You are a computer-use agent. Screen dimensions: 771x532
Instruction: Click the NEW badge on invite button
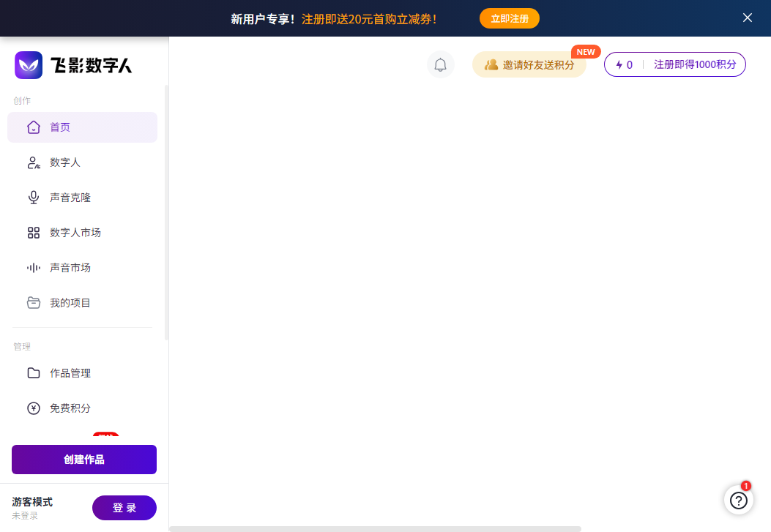pyautogui.click(x=586, y=52)
